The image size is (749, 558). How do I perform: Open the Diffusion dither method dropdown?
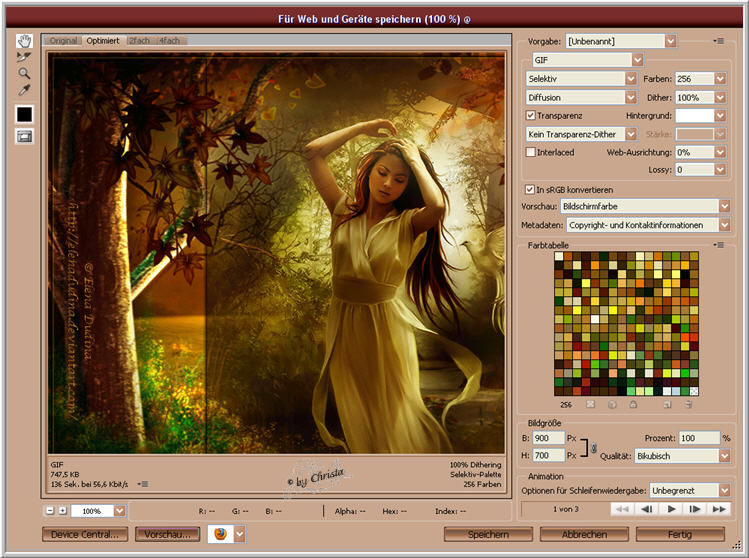pyautogui.click(x=631, y=97)
